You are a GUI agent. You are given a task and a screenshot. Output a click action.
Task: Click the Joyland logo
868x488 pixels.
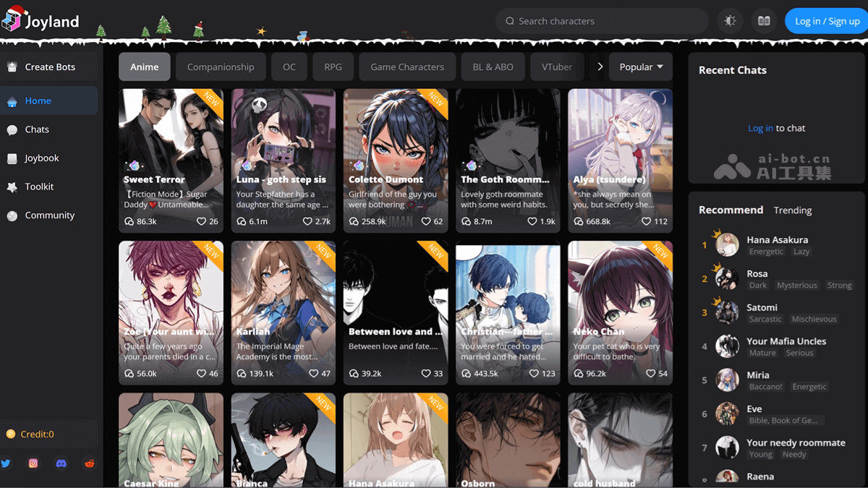coord(41,21)
